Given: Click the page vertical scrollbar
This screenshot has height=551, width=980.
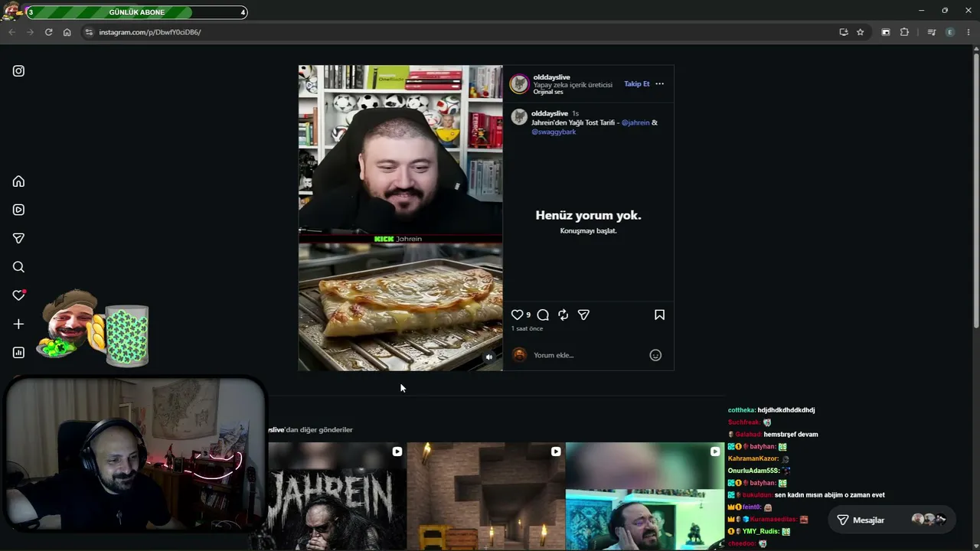Looking at the screenshot, I should (975, 191).
